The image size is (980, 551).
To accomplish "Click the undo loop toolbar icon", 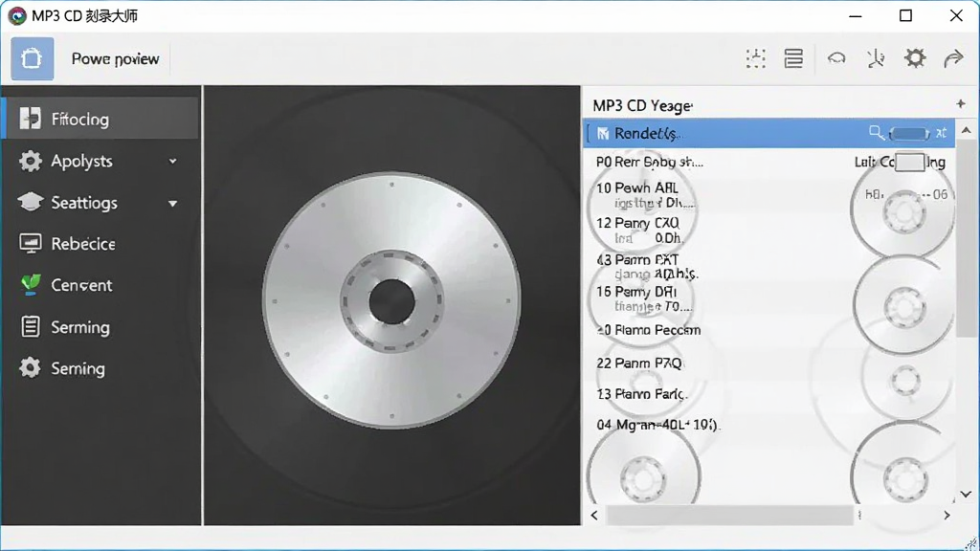I will tap(836, 58).
